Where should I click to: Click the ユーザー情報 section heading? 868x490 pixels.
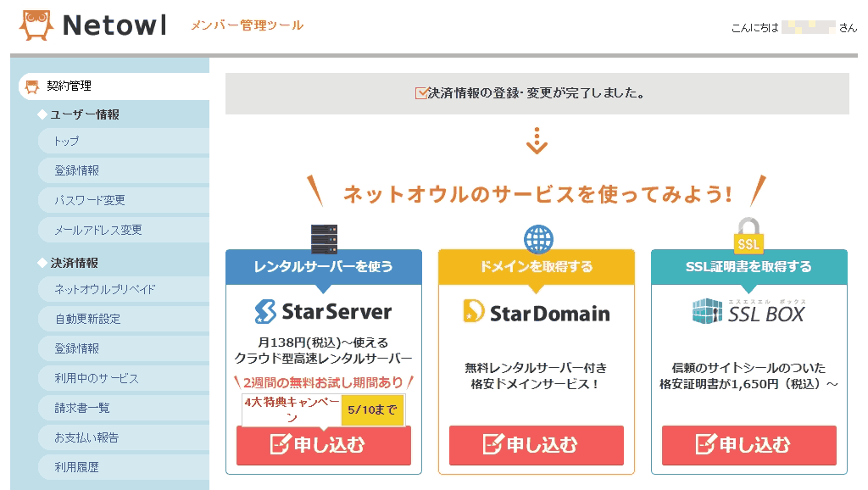point(84,114)
